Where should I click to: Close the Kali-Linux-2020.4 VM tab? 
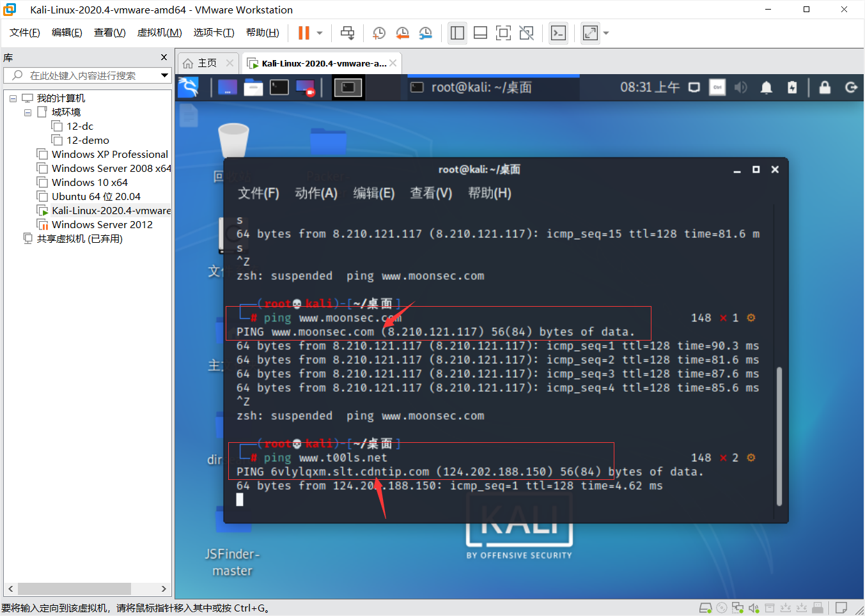click(393, 63)
